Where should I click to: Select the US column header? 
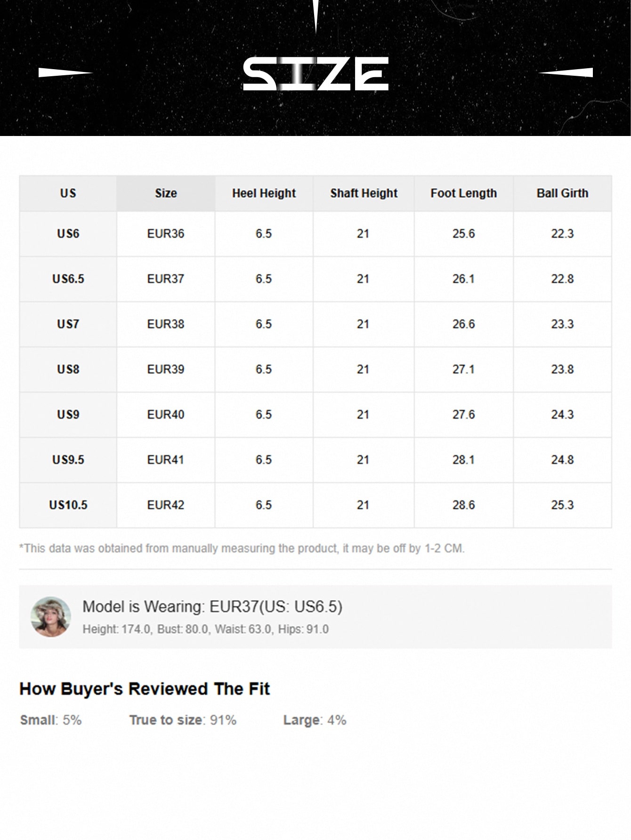[x=68, y=193]
